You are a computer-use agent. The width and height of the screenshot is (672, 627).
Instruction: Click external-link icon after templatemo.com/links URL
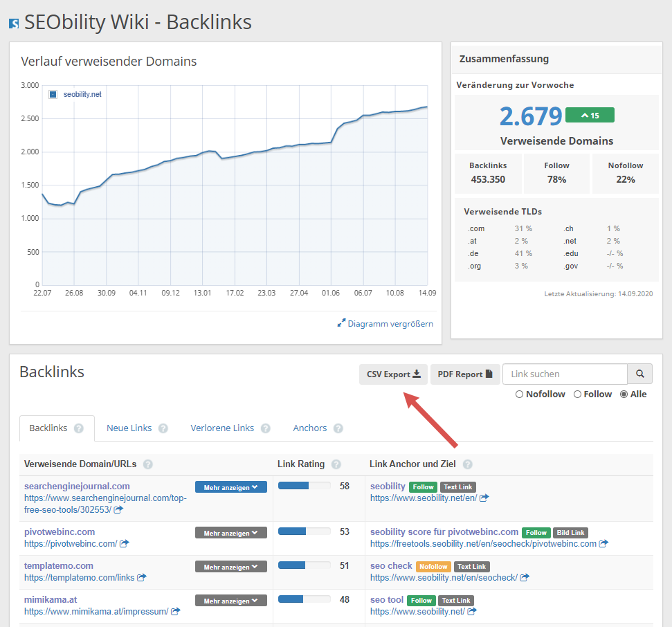tap(141, 577)
